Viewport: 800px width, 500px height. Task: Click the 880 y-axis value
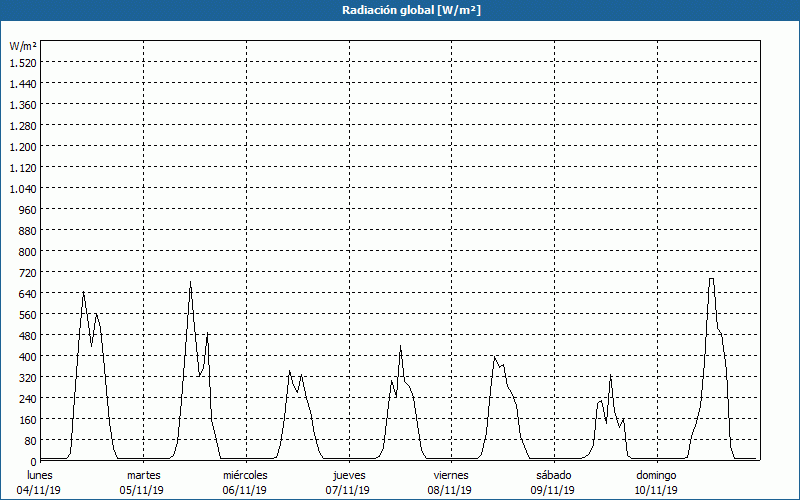[29, 231]
